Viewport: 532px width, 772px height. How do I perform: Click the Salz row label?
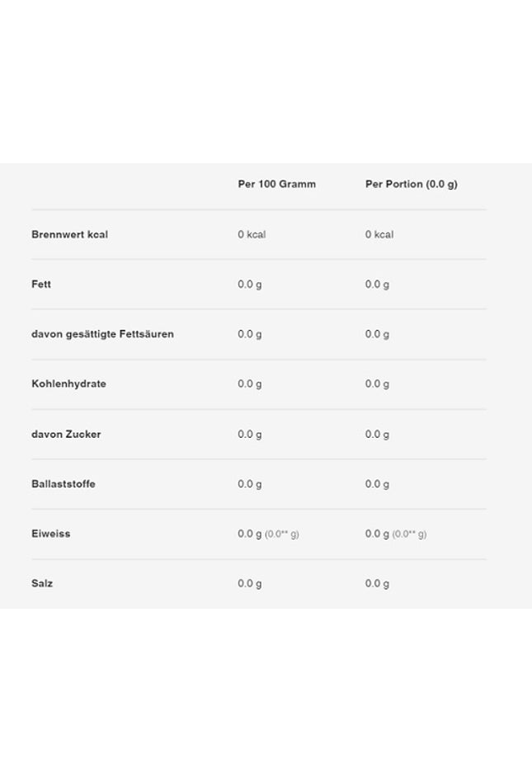click(42, 583)
